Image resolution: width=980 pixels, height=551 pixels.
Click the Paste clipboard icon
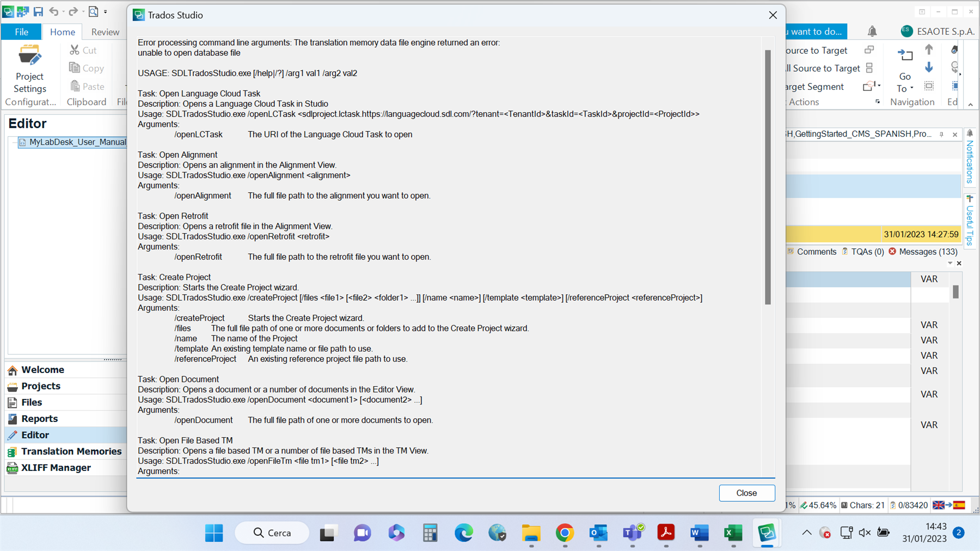[x=75, y=86]
